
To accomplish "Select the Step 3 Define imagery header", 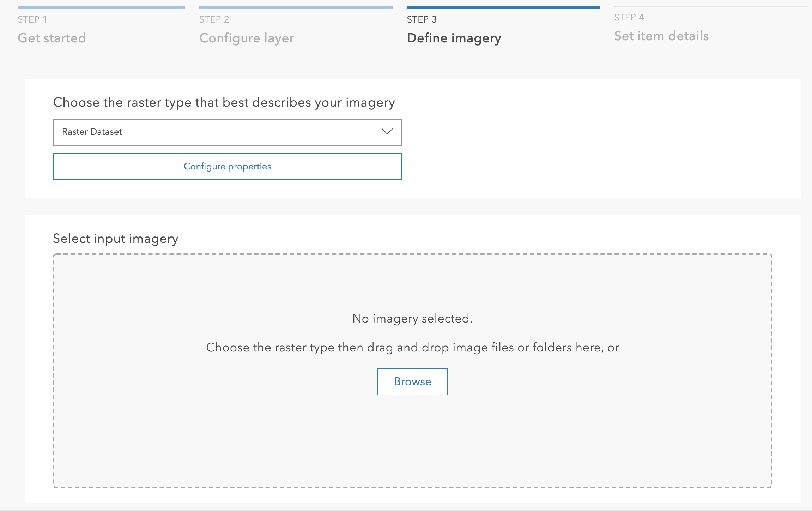I will [x=454, y=38].
